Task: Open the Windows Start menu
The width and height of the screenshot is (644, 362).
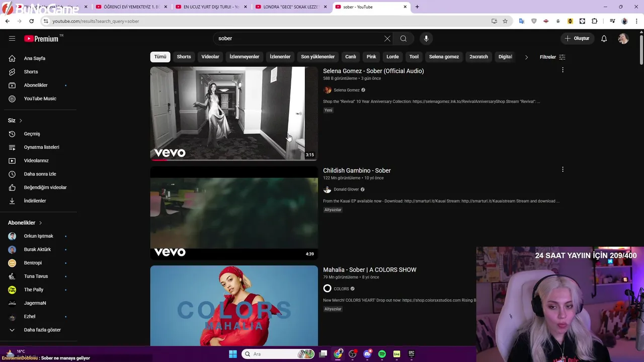Action: (x=233, y=354)
